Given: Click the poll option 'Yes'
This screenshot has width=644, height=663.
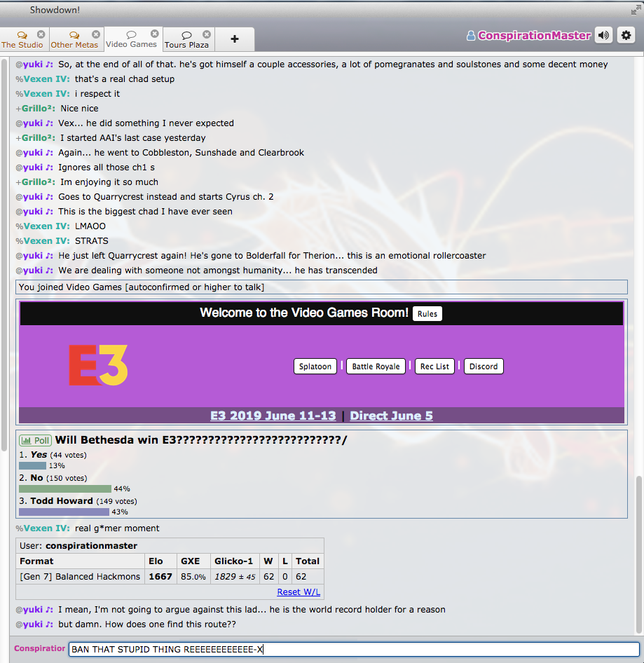Looking at the screenshot, I should tap(39, 455).
